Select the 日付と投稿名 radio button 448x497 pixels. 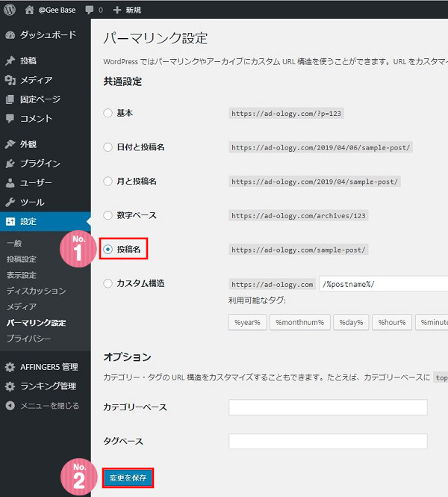coord(108,147)
